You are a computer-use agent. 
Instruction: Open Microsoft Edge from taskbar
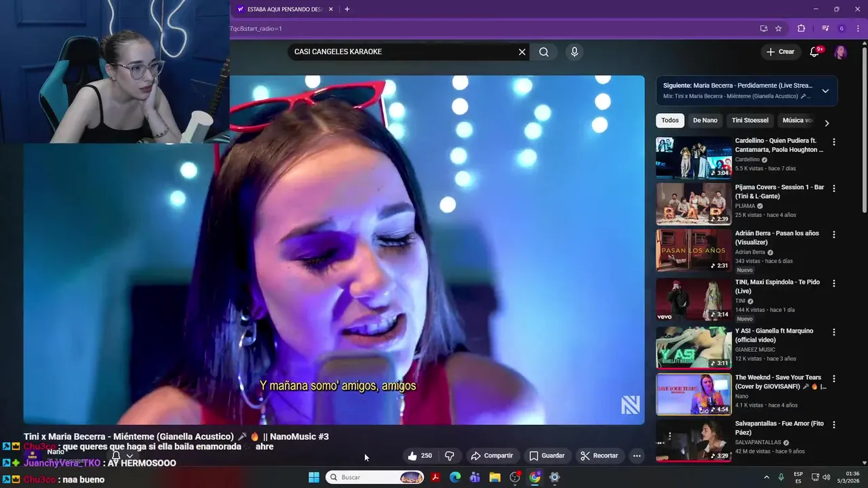456,477
